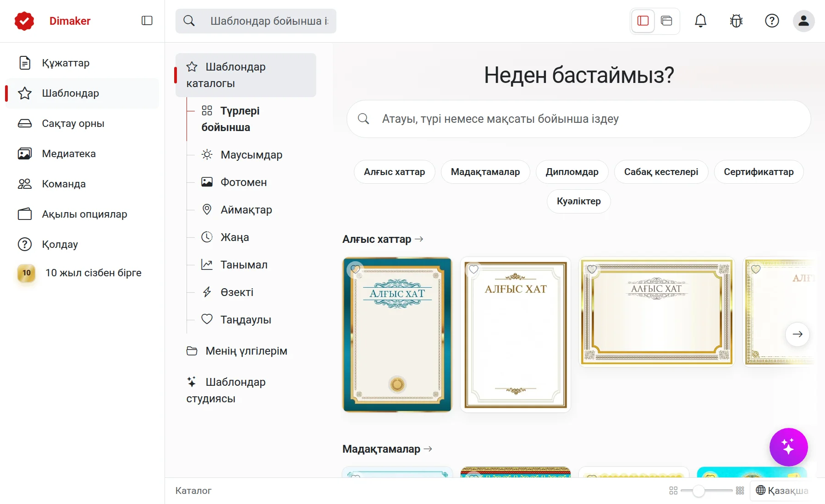Image resolution: width=825 pixels, height=504 pixels.
Task: Filter by Дипломдар chip
Action: [572, 172]
